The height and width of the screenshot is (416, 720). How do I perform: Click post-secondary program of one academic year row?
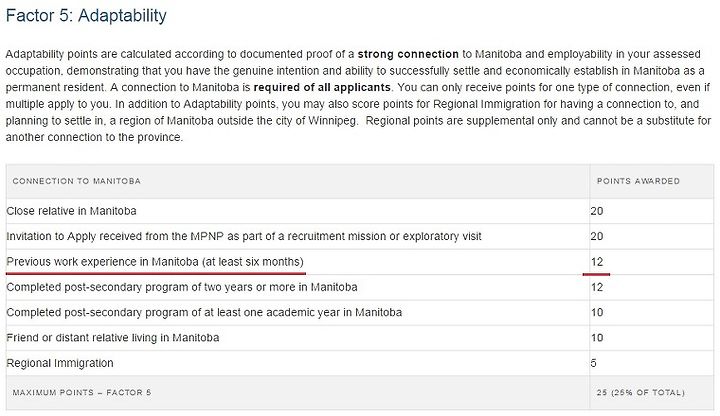tap(360, 312)
